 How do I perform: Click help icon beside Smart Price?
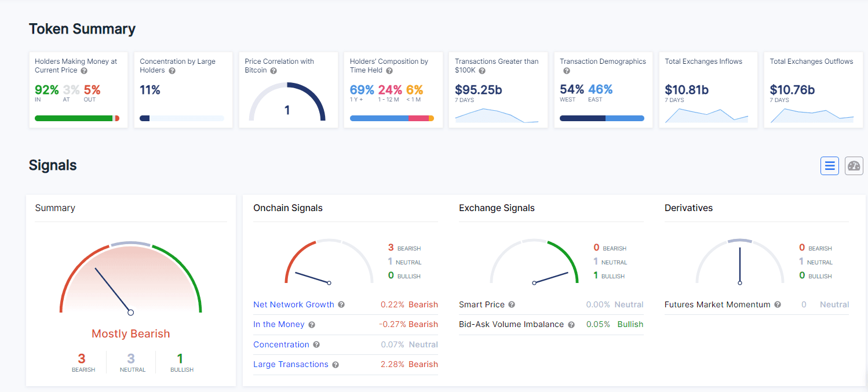pos(512,305)
